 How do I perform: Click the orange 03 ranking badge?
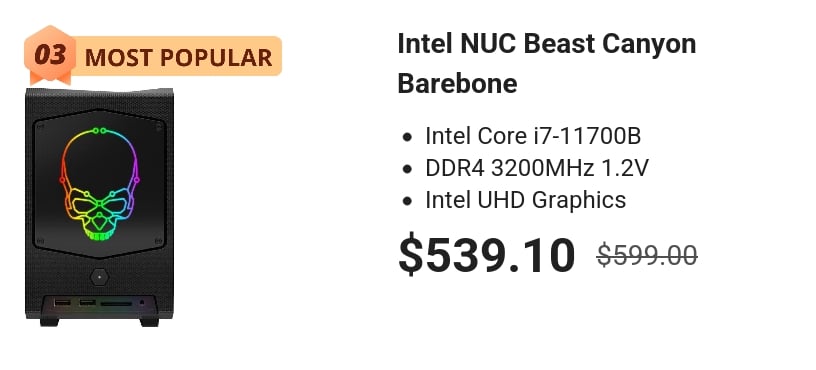[x=50, y=55]
